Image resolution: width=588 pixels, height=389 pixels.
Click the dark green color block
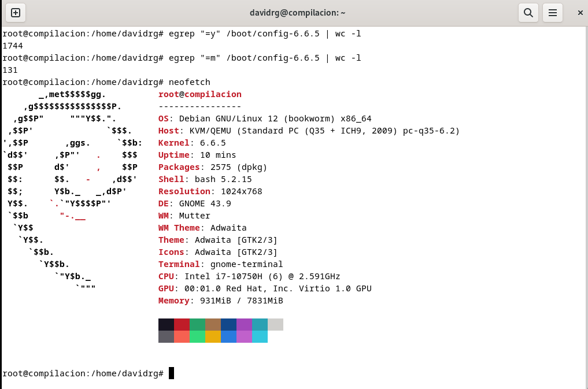197,324
